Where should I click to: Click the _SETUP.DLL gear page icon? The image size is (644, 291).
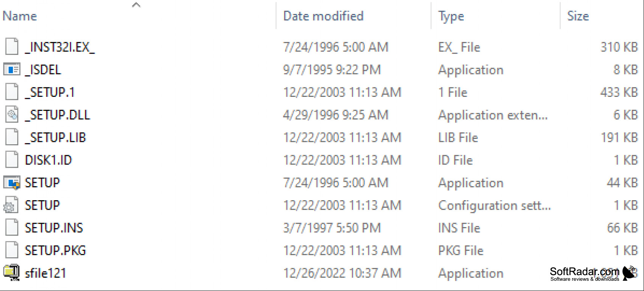pyautogui.click(x=12, y=115)
